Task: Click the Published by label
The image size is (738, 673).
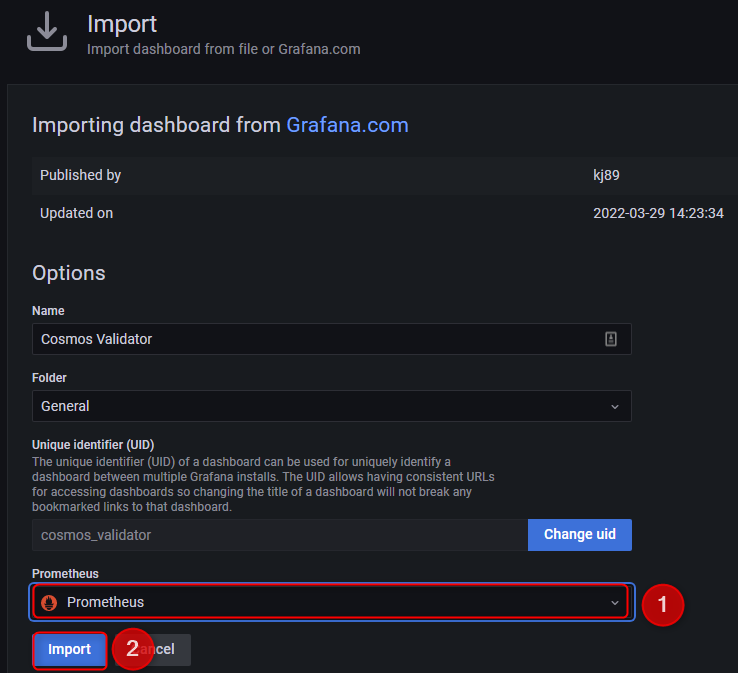Action: pos(80,175)
